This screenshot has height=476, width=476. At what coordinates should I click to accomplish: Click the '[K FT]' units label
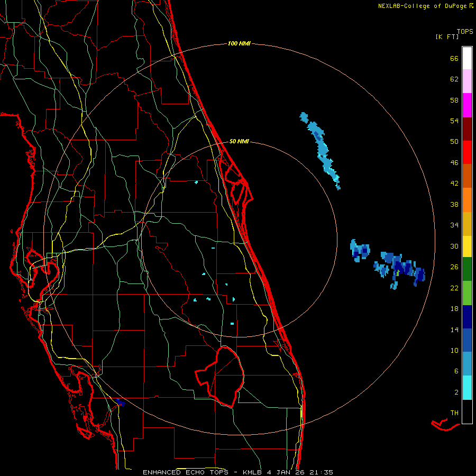(x=447, y=37)
